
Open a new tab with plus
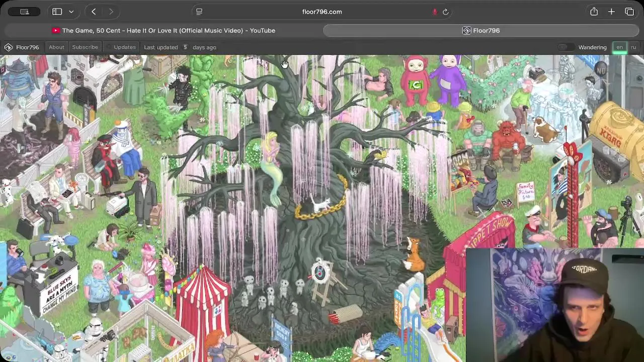[x=611, y=12]
